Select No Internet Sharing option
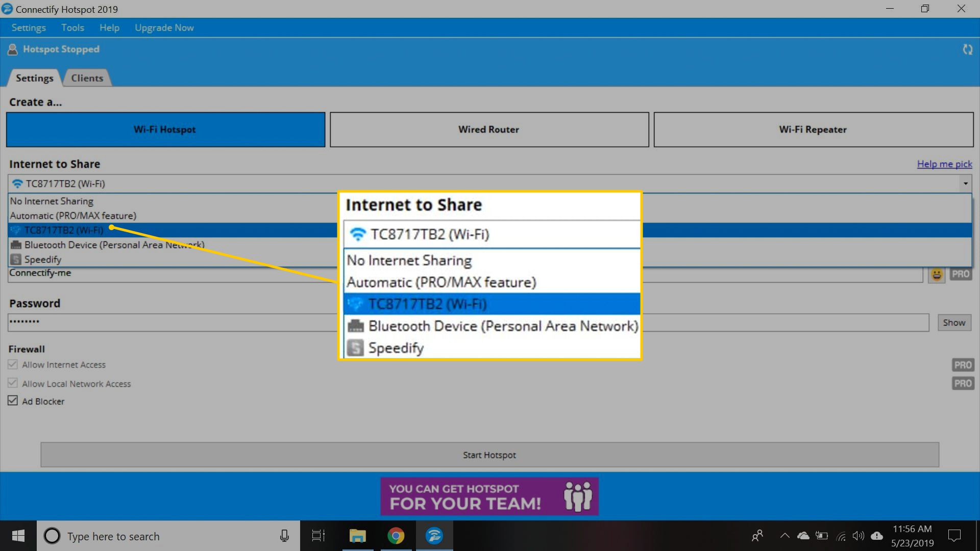980x551 pixels. [489, 201]
